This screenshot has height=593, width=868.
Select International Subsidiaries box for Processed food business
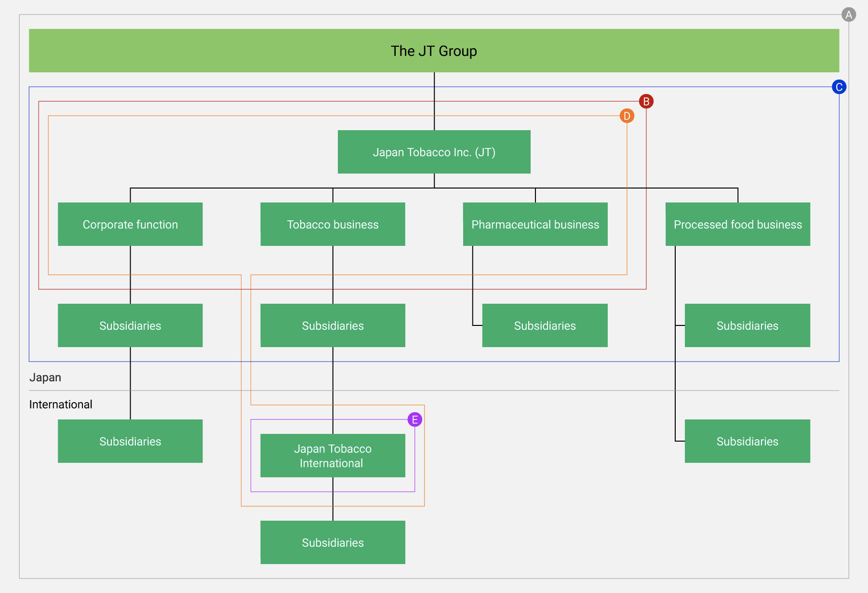(748, 441)
